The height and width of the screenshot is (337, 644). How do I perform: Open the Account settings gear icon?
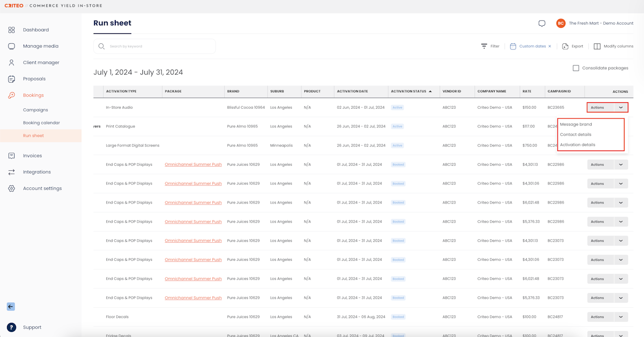click(x=12, y=188)
